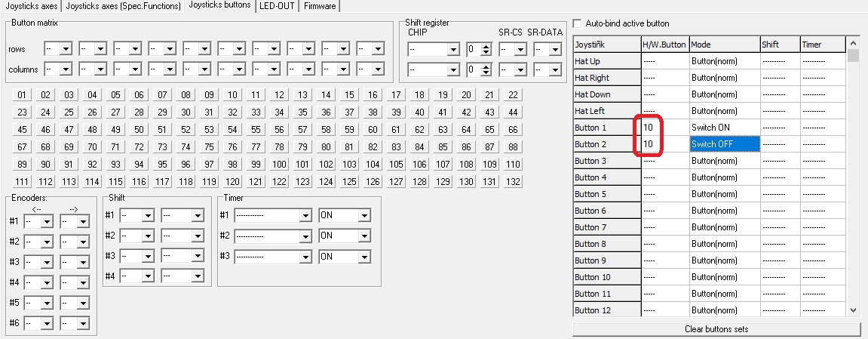This screenshot has height=339, width=868.
Task: Switch to the Firmware tab
Action: coord(320,6)
